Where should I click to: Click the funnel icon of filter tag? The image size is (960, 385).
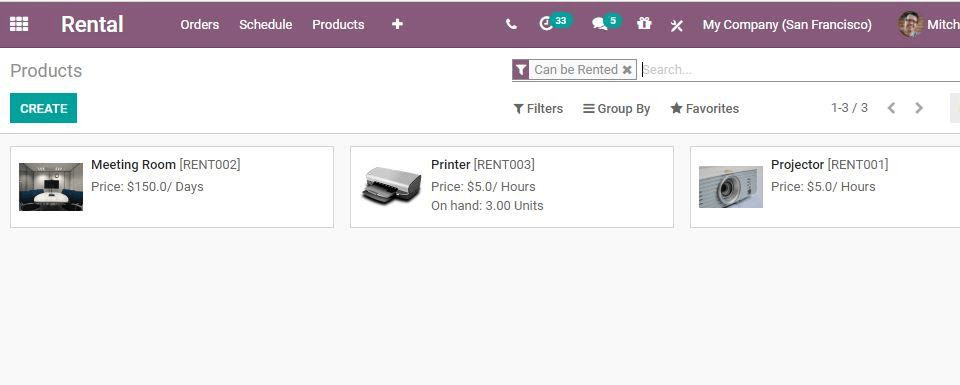[520, 70]
